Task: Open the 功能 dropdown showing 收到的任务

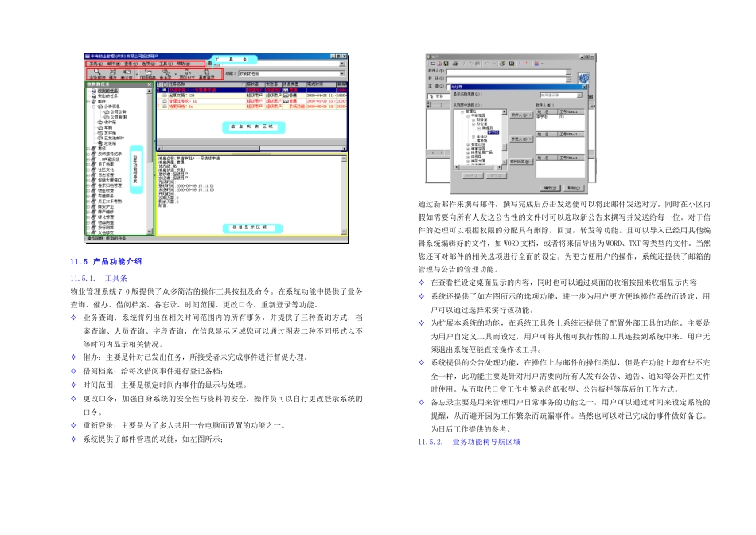Action: coord(342,73)
